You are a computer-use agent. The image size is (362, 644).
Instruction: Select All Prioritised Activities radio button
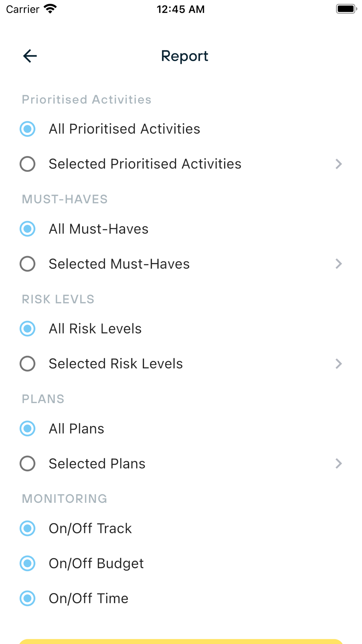tap(28, 129)
